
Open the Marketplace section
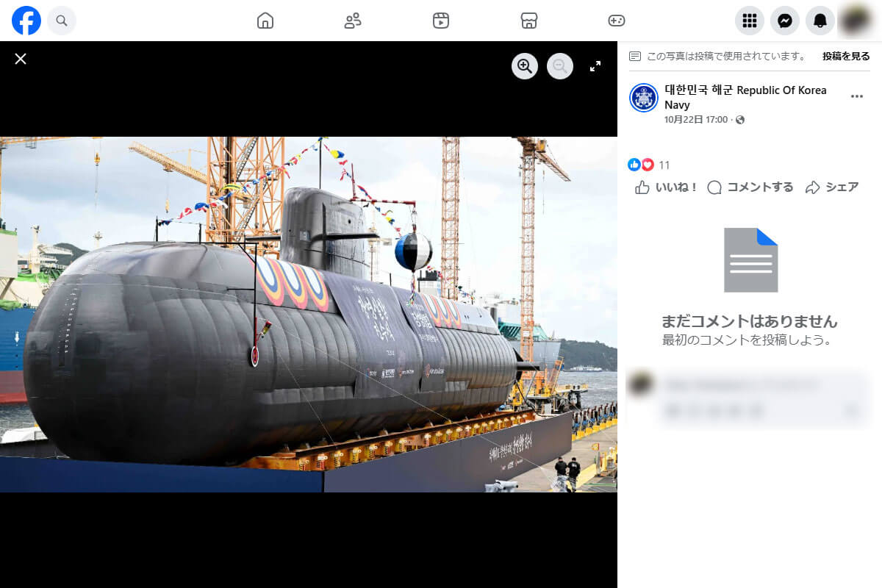tap(529, 21)
